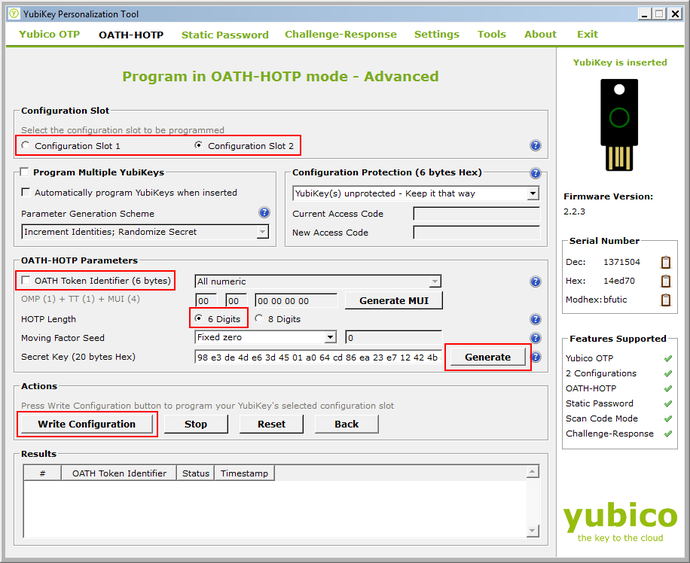Click the OMP value field

click(x=206, y=301)
